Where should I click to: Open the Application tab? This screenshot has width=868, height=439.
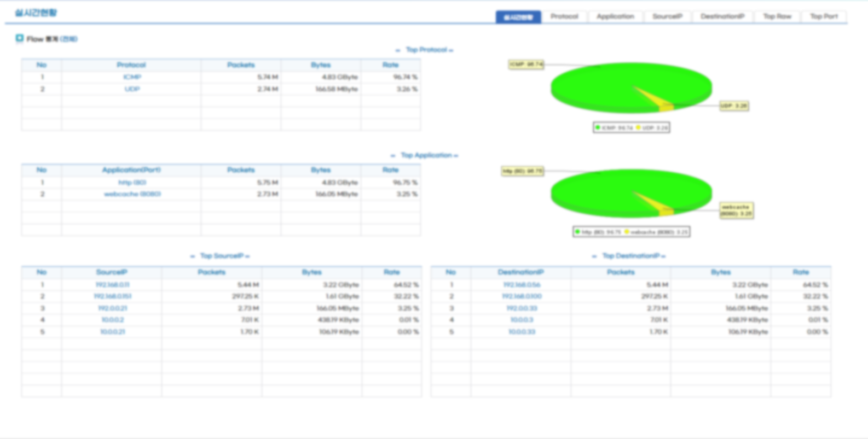(x=615, y=16)
